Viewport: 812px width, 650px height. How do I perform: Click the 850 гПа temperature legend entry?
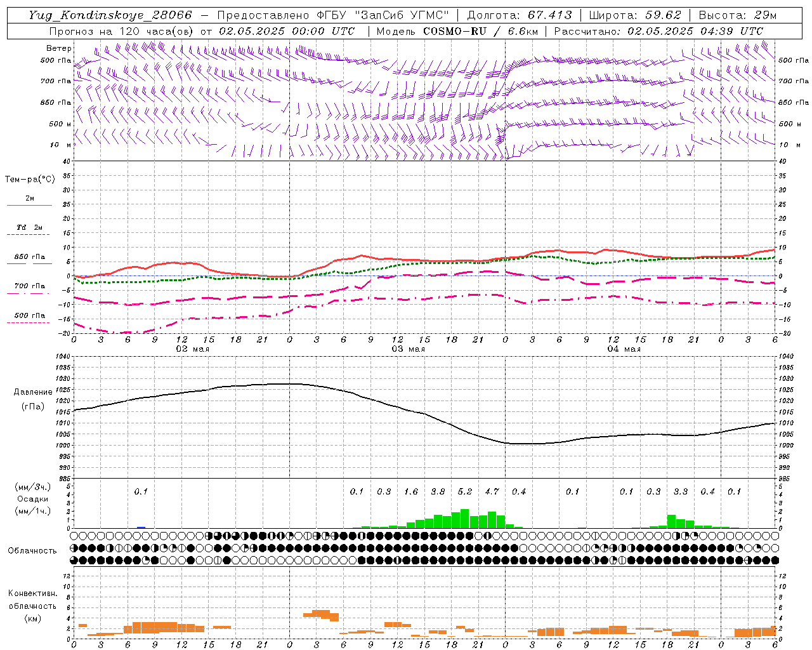pyautogui.click(x=29, y=257)
